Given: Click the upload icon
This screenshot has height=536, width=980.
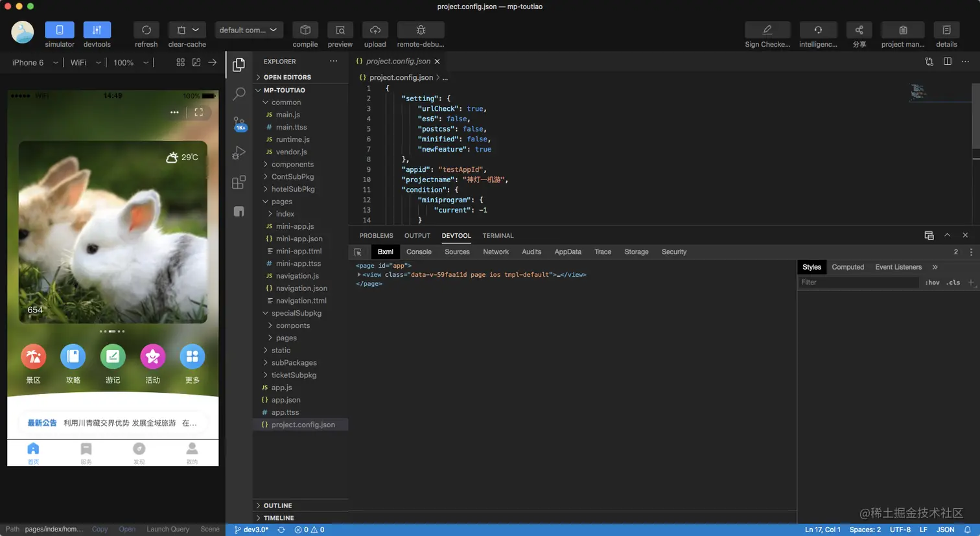Looking at the screenshot, I should pyautogui.click(x=375, y=30).
